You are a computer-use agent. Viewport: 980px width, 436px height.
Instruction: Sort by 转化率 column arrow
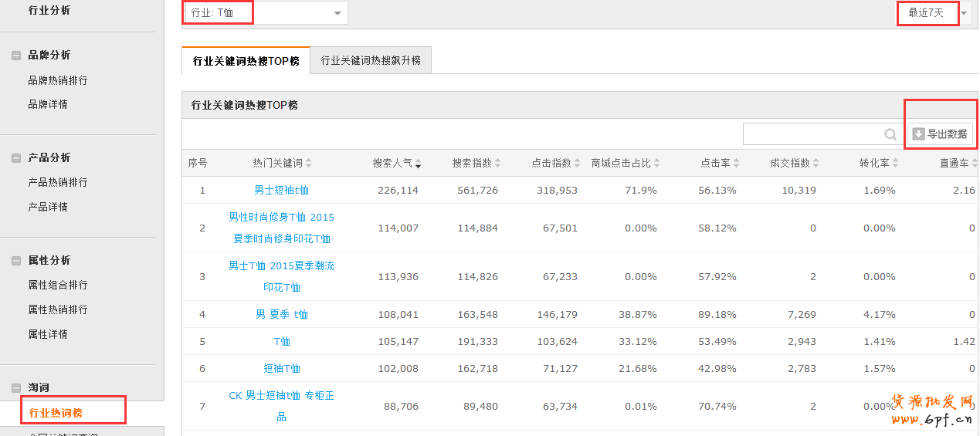895,164
